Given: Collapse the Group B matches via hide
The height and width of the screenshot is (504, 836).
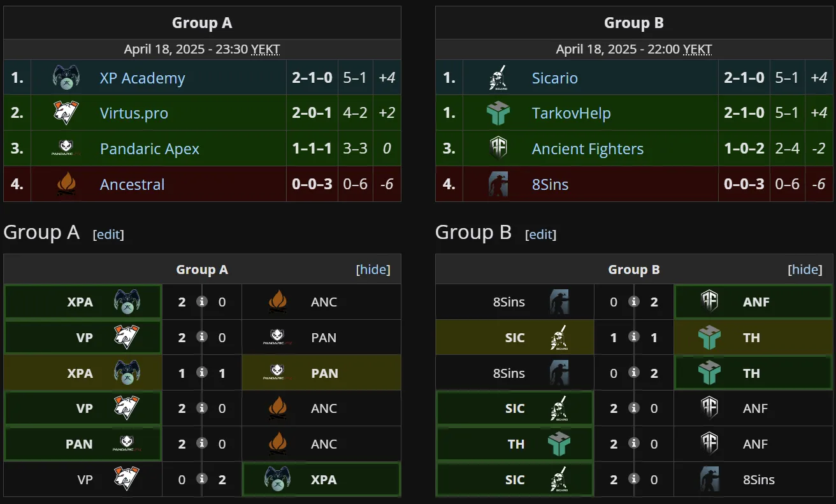Looking at the screenshot, I should coord(805,270).
